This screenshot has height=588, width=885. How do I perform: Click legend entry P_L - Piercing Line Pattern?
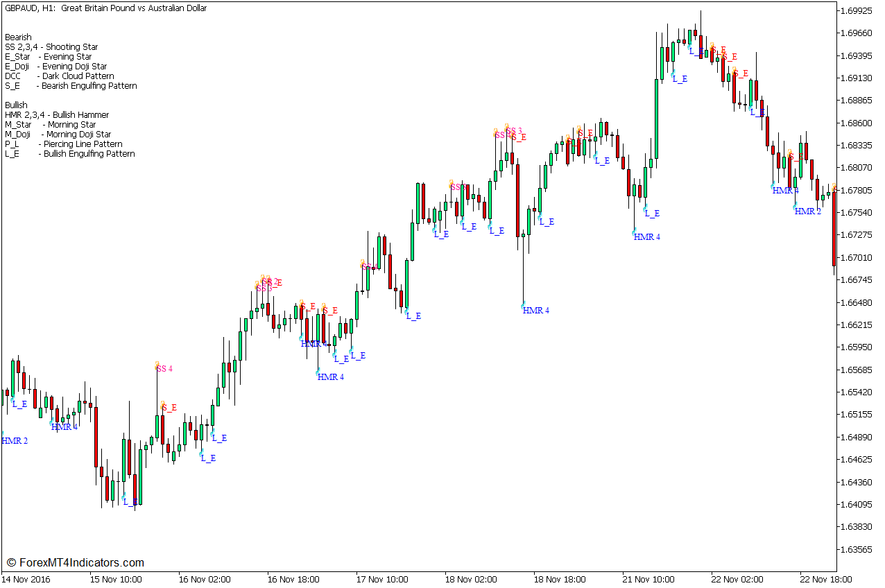coord(64,144)
